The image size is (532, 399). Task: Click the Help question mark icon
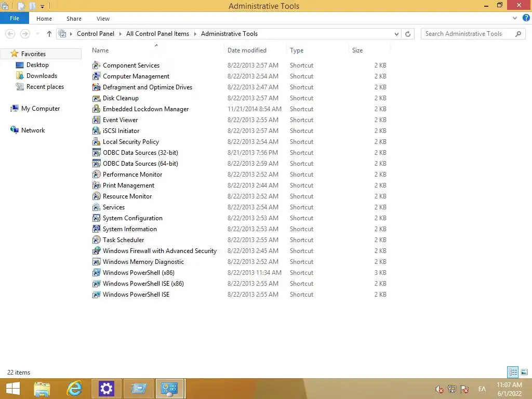[526, 18]
